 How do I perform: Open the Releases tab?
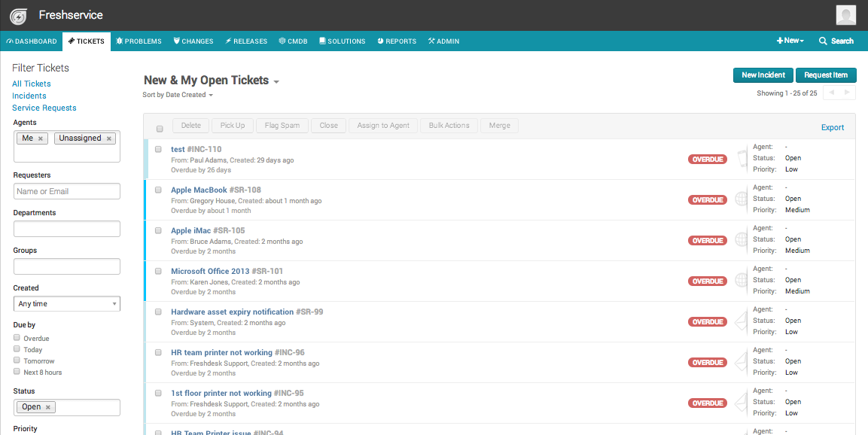tap(246, 41)
